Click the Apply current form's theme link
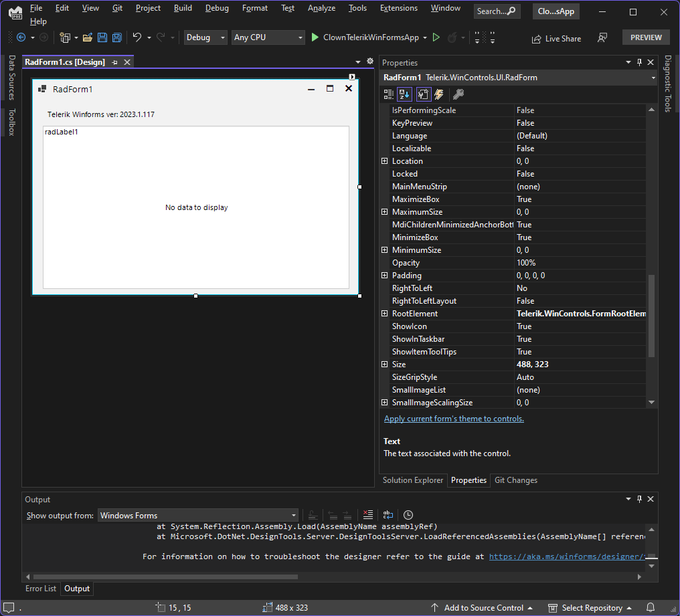The image size is (680, 616). (454, 419)
